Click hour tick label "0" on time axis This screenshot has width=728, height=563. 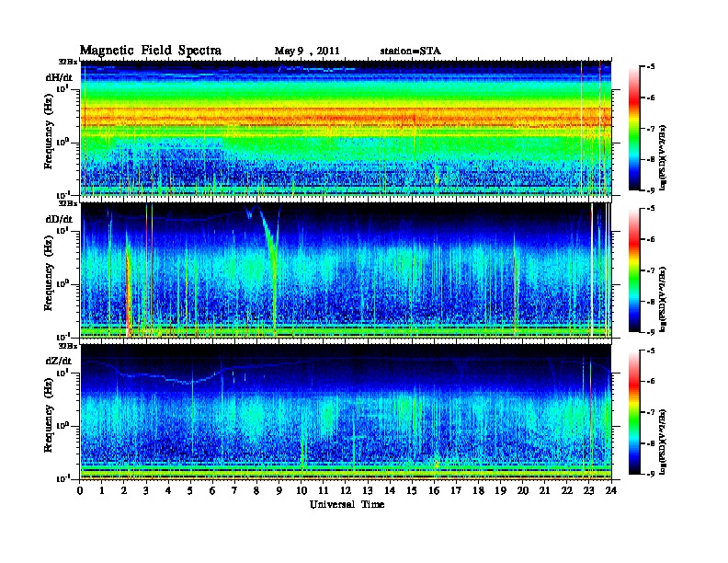[80, 490]
